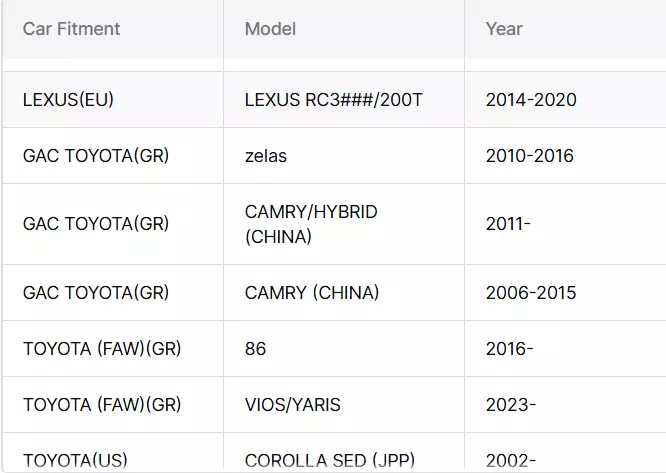This screenshot has width=666, height=473.
Task: Select the COROLLA SED (JPP) model cell
Action: tap(344, 453)
